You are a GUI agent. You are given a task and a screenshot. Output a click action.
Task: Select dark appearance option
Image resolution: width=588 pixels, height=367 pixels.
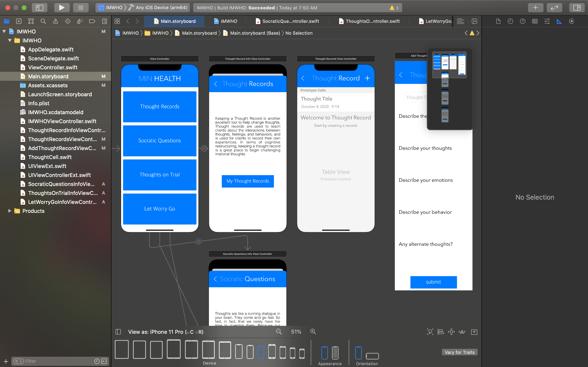pos(335,353)
